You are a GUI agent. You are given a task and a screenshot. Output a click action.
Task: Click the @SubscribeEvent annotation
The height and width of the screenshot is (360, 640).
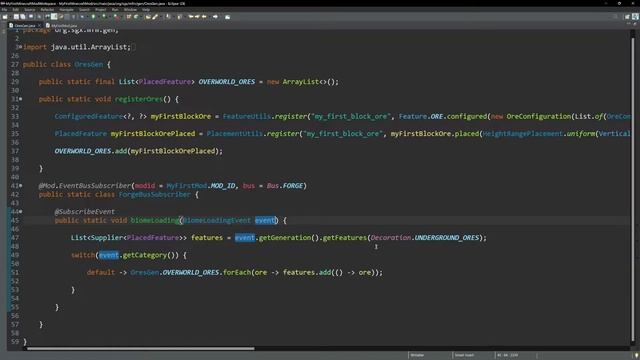(x=84, y=211)
